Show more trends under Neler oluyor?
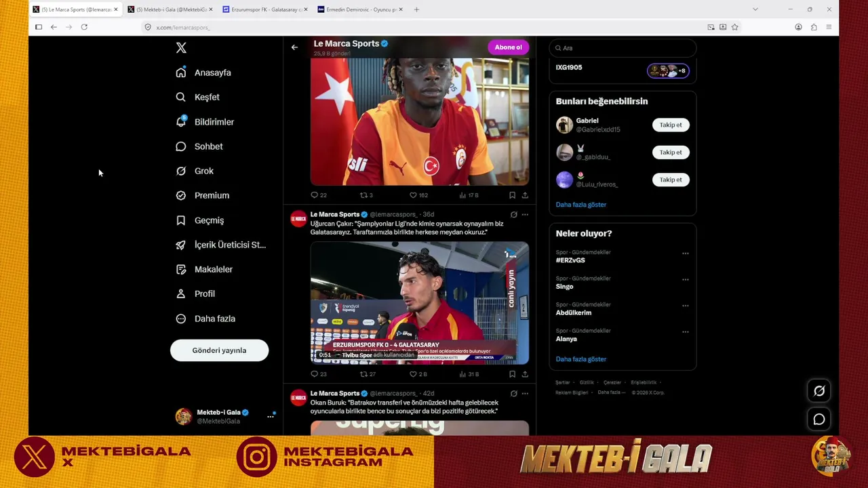 581,359
